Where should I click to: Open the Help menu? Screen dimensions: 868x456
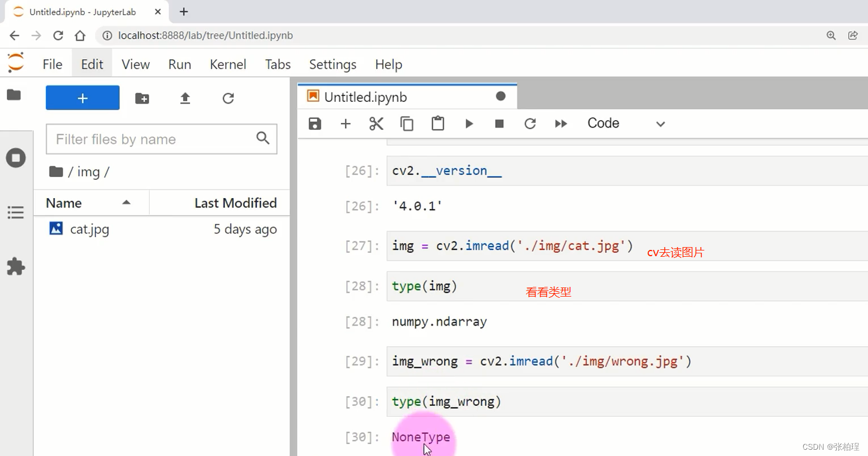pos(389,64)
